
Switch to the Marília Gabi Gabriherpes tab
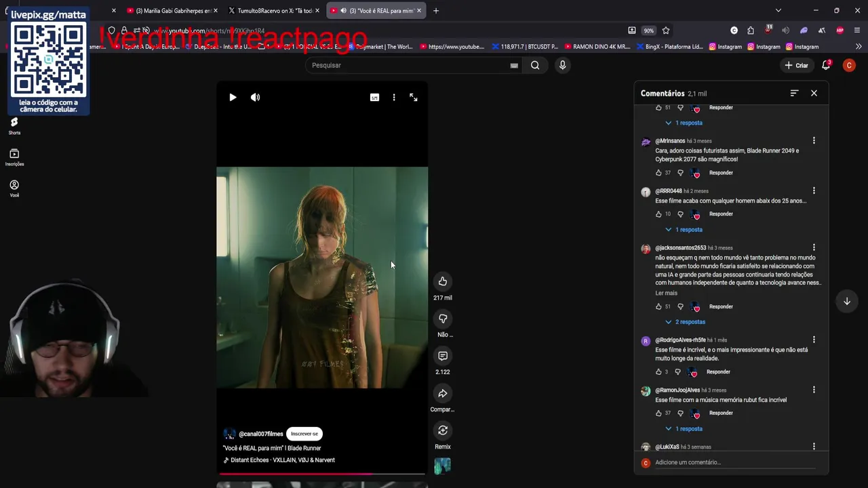pos(171,11)
